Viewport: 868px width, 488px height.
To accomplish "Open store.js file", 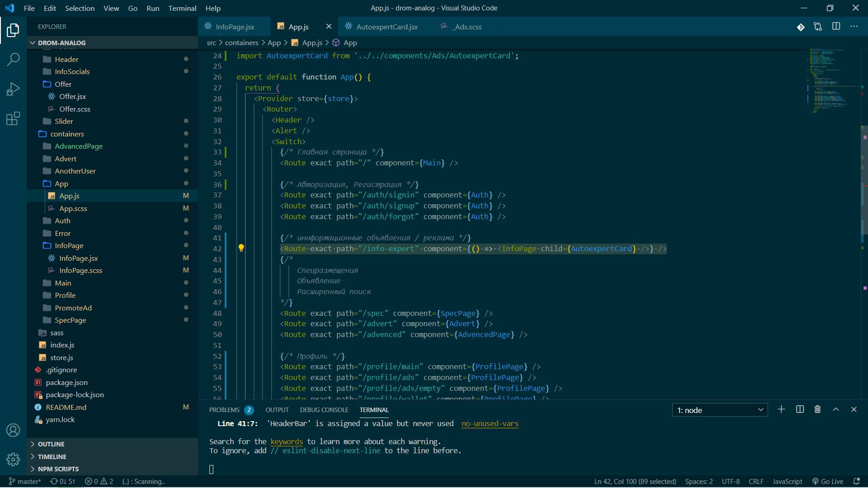I will [x=112, y=357].
